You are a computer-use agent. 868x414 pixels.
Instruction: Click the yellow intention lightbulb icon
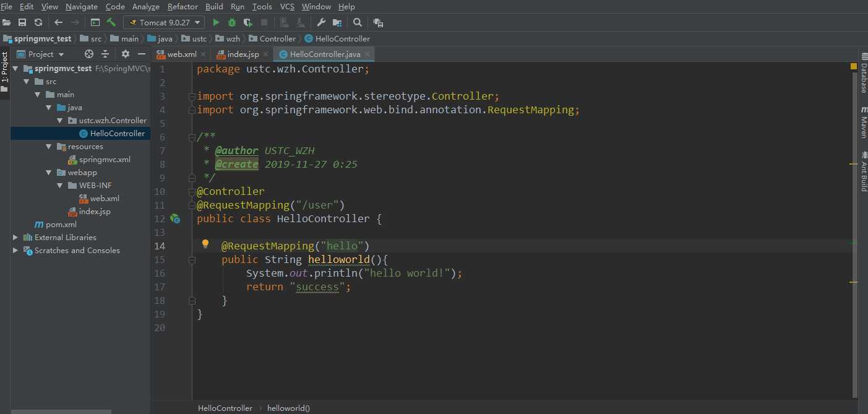point(205,244)
